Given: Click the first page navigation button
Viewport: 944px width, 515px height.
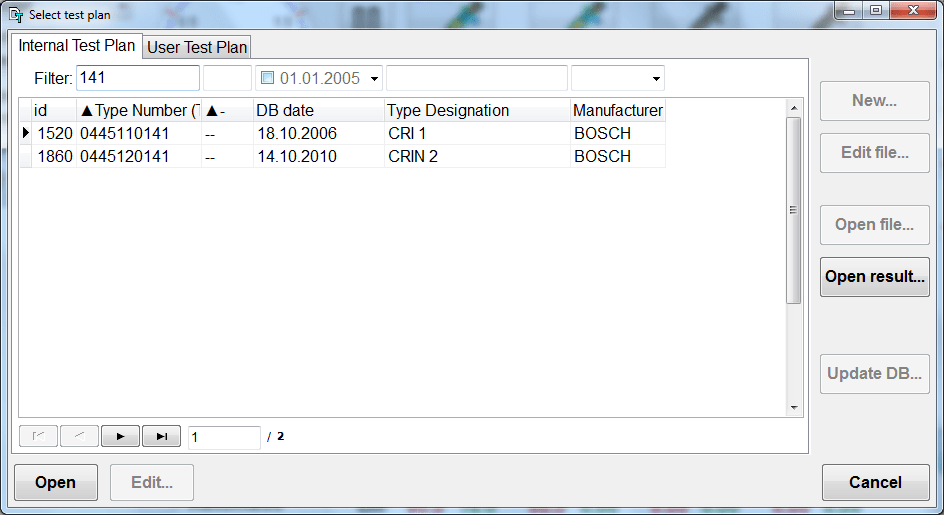Looking at the screenshot, I should click(38, 436).
